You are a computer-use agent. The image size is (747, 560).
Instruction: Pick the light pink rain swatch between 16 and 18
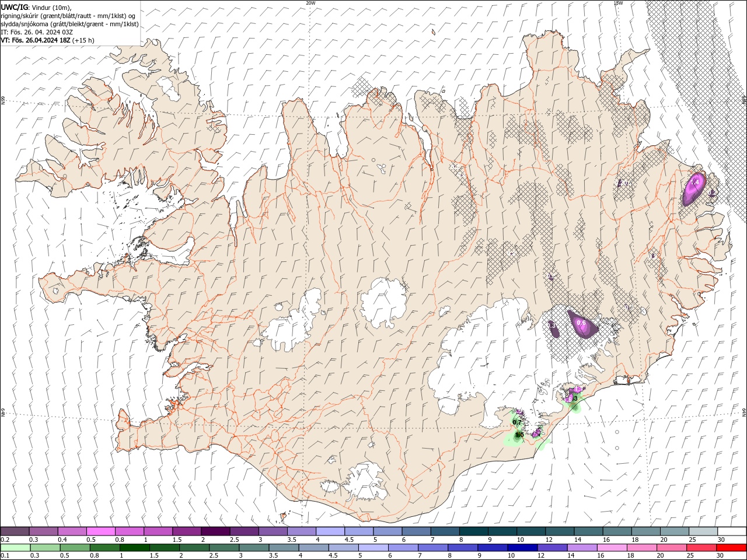(x=611, y=548)
